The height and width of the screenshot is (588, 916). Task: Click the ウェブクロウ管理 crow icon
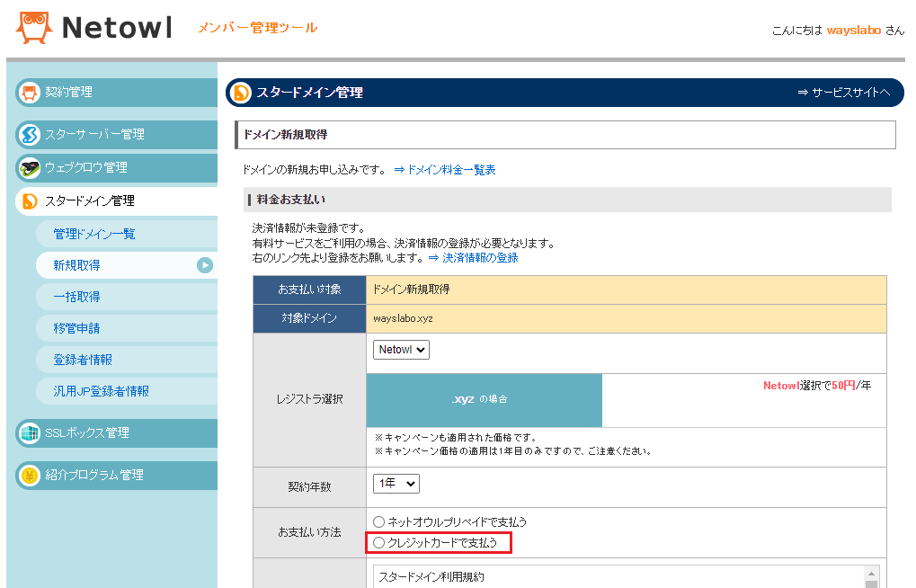[29, 168]
